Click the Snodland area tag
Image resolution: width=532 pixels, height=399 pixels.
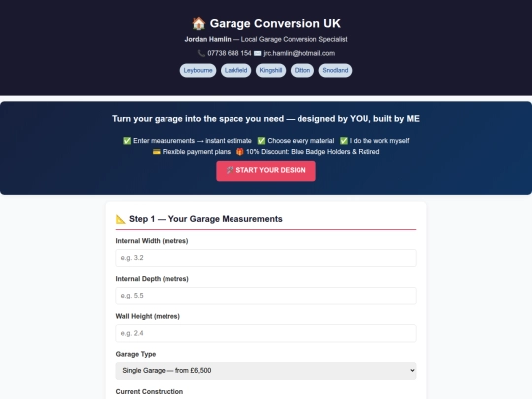tap(335, 71)
